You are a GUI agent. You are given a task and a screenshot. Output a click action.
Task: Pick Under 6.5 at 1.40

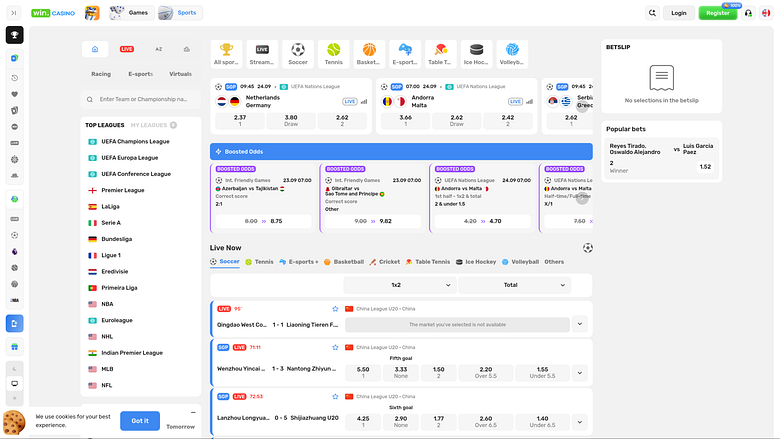pos(542,422)
